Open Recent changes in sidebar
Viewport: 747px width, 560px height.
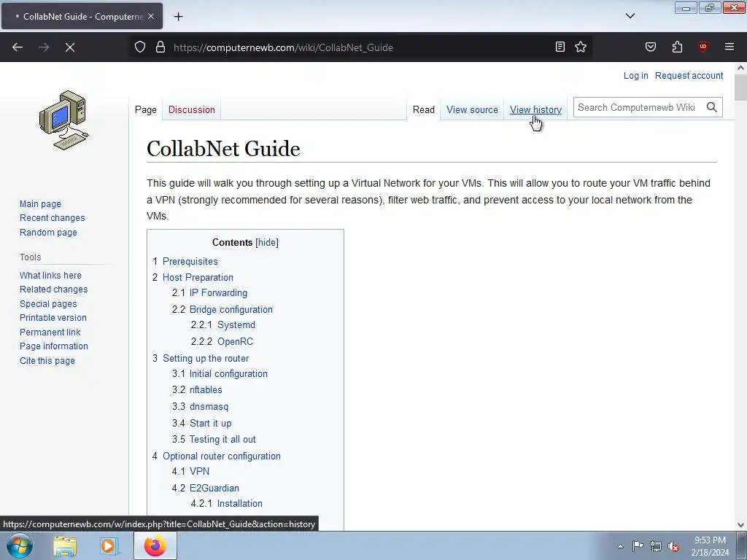[x=53, y=217]
